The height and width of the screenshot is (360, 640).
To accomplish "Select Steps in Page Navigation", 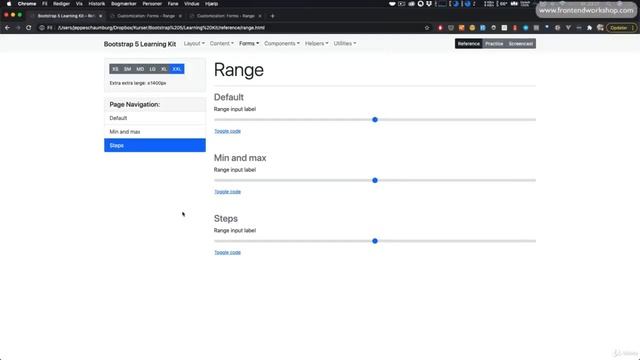I will coord(155,145).
